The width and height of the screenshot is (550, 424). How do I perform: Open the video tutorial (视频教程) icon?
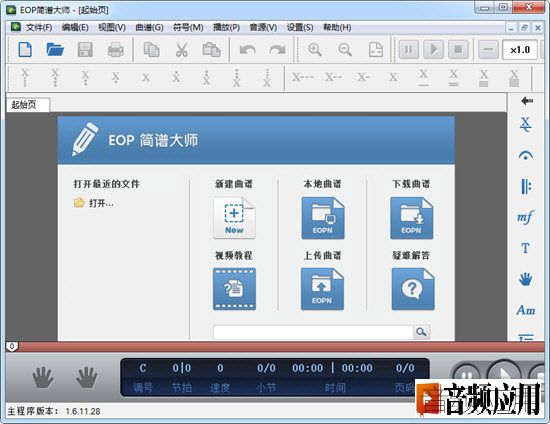click(234, 289)
